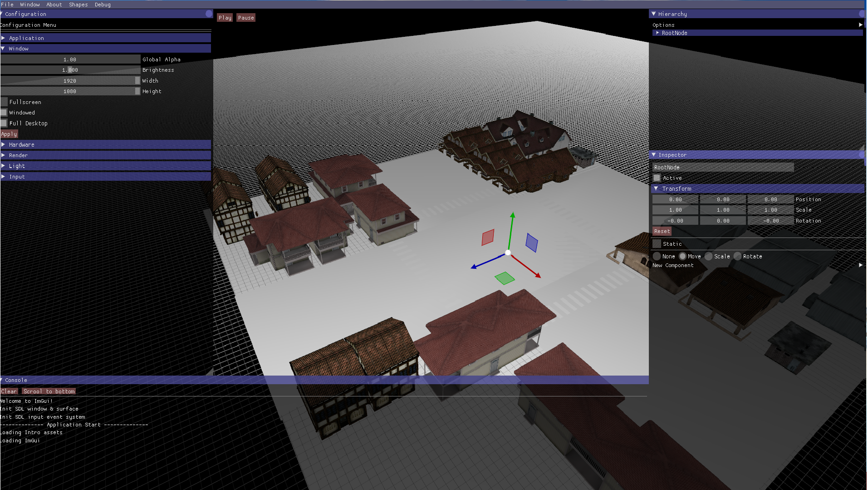Select the Rotate radio button

tap(738, 257)
